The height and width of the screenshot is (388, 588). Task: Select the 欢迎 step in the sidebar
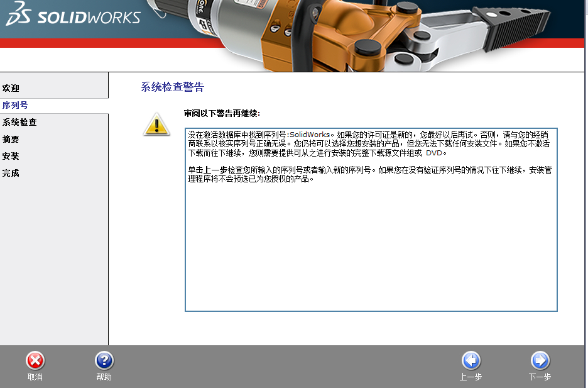(11, 88)
